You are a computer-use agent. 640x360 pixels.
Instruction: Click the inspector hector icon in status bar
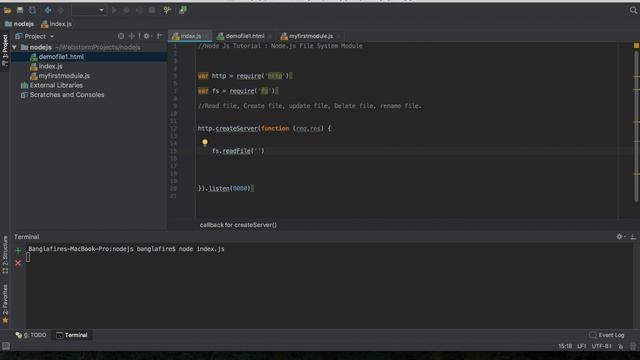(633, 346)
